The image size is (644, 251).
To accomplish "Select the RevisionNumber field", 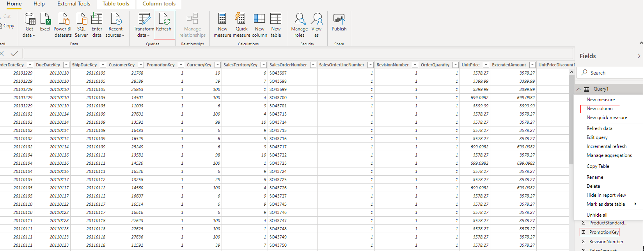I will pos(606,242).
